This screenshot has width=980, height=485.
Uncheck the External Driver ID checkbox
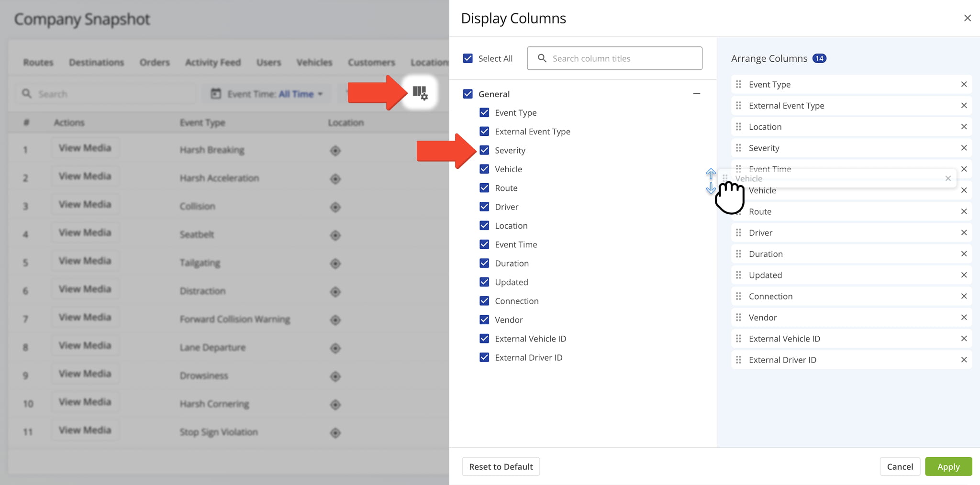pos(484,357)
